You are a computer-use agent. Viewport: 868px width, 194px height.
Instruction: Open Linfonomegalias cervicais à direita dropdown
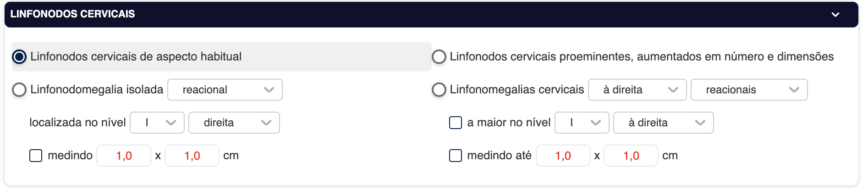(x=637, y=90)
